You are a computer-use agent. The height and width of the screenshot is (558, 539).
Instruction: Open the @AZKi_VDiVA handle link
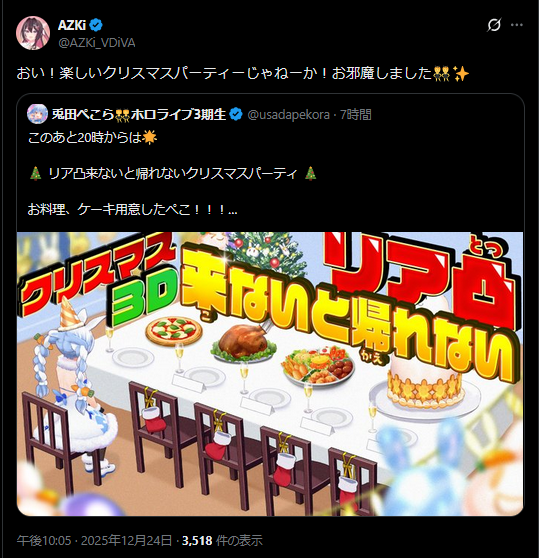pos(96,43)
